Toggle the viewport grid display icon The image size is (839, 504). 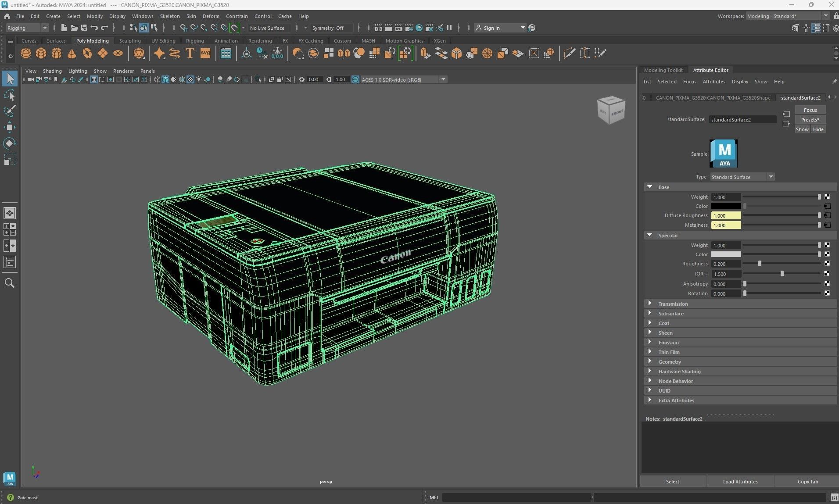pos(93,79)
